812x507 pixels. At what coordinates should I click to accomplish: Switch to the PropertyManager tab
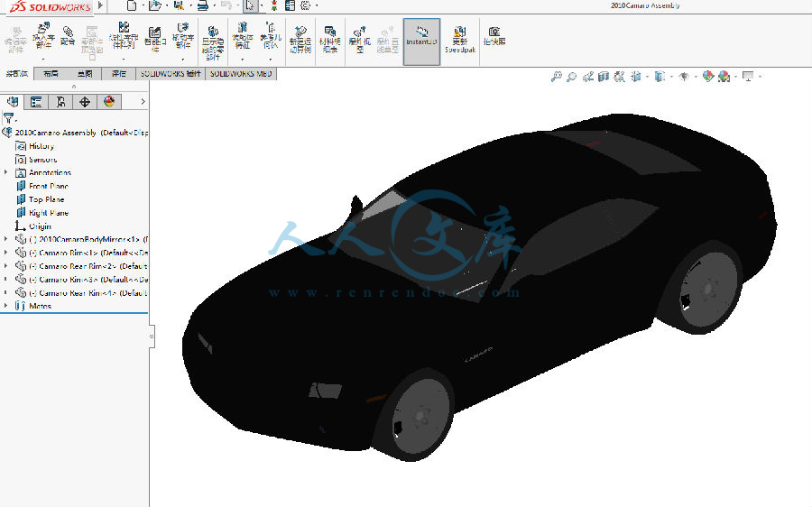point(36,102)
